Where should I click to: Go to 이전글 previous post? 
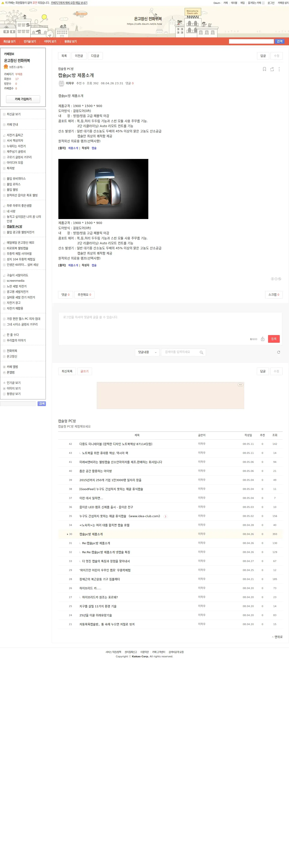(x=79, y=56)
